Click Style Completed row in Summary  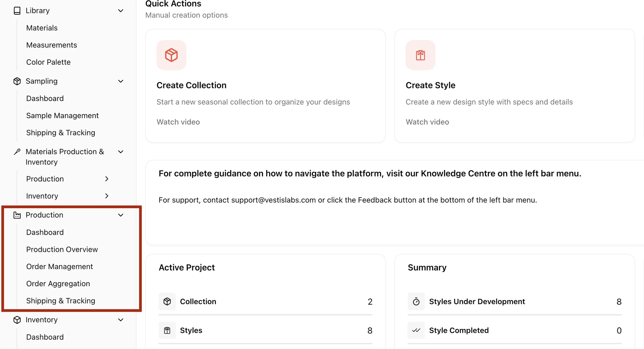click(x=515, y=330)
